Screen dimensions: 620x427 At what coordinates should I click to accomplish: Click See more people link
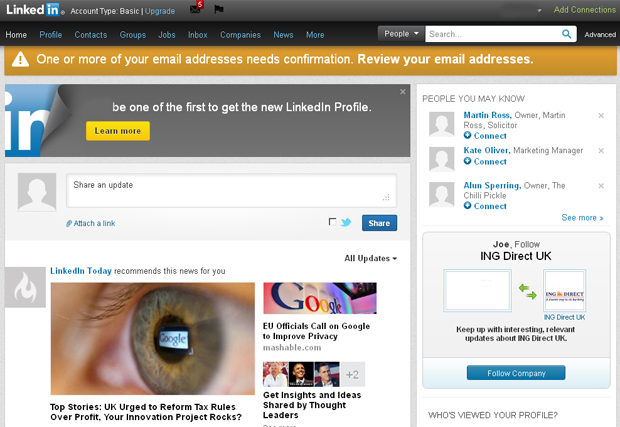coord(582,217)
